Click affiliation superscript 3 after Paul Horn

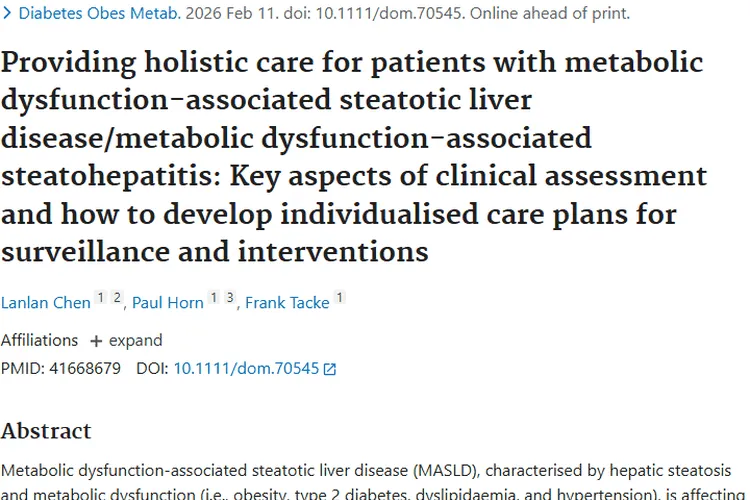(x=229, y=297)
